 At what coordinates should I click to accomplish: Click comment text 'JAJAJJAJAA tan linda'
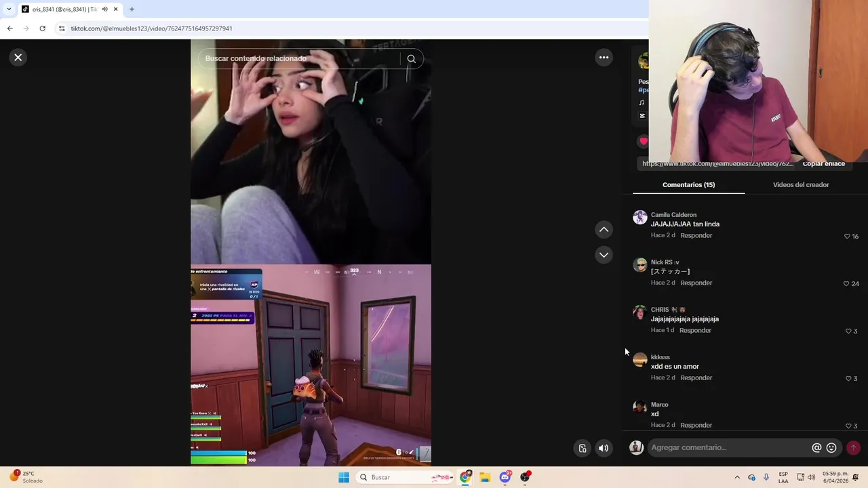point(685,224)
